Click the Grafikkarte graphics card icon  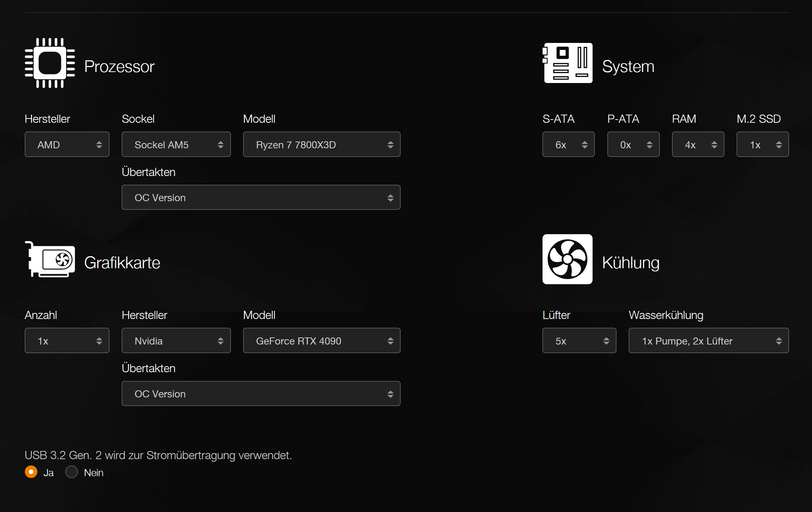coord(50,260)
